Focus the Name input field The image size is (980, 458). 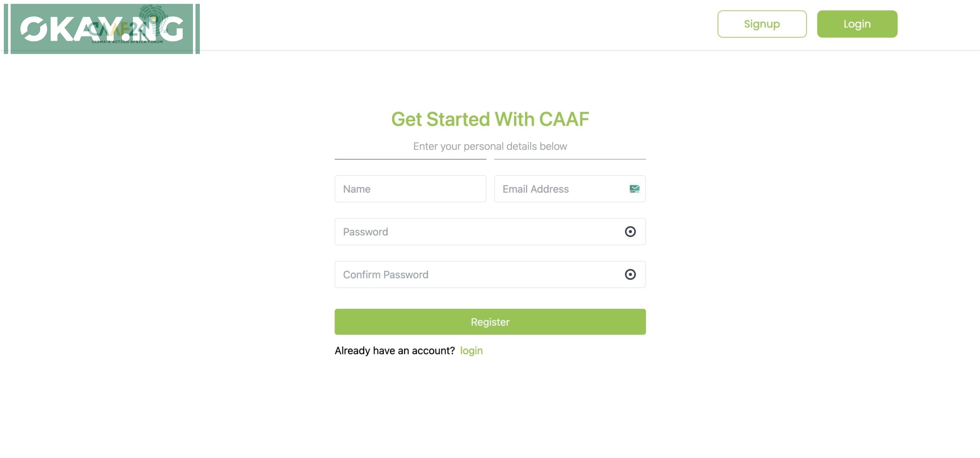click(410, 189)
